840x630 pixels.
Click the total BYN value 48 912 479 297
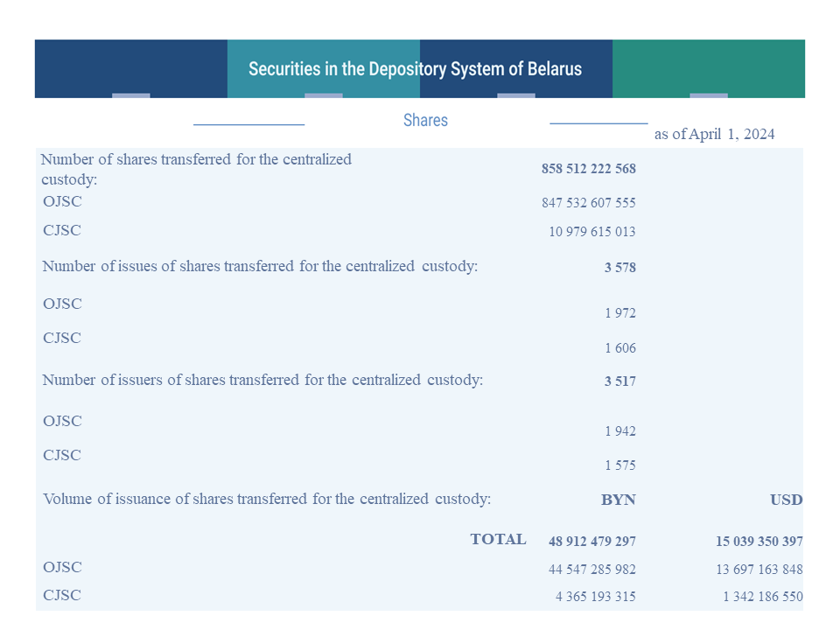pyautogui.click(x=592, y=541)
